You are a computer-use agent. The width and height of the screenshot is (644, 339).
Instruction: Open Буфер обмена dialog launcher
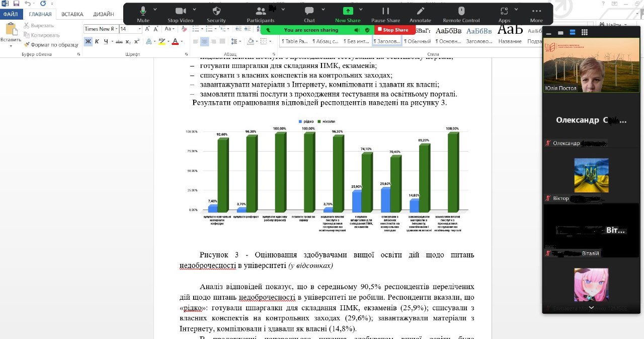click(78, 54)
